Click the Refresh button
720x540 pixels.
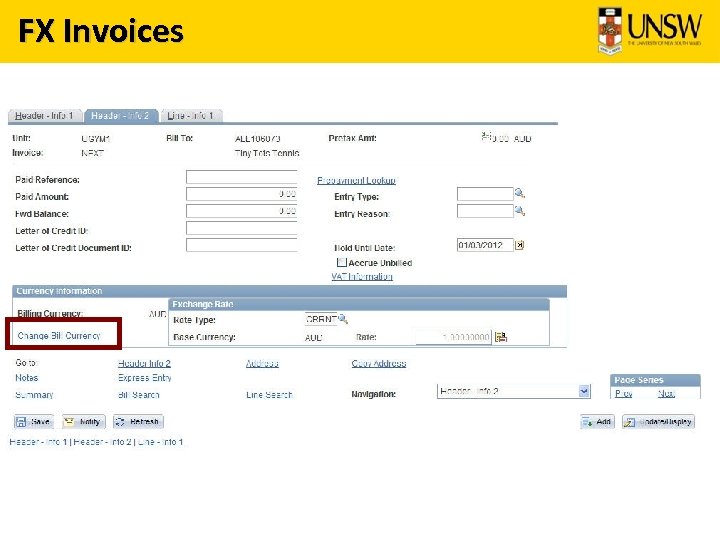[138, 422]
